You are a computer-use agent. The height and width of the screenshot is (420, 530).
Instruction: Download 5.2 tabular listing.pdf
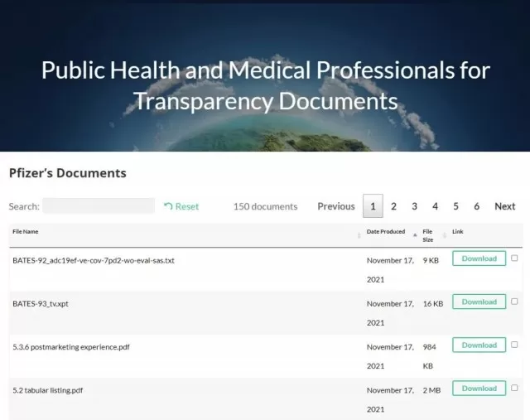click(x=479, y=389)
